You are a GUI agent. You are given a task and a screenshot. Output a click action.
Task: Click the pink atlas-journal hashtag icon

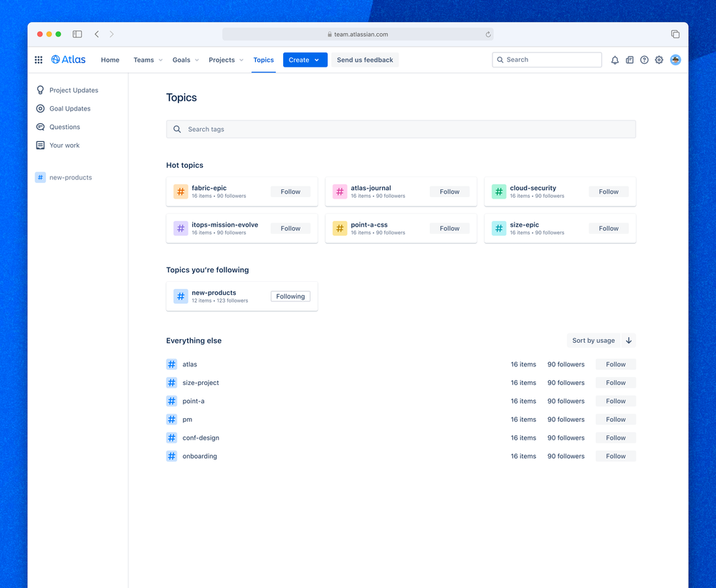click(x=340, y=191)
